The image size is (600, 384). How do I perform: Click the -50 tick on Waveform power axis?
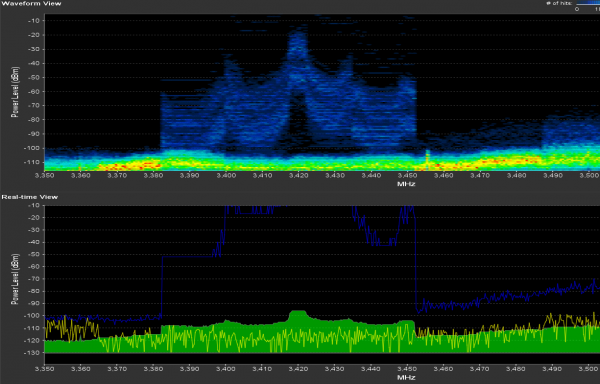coord(34,77)
